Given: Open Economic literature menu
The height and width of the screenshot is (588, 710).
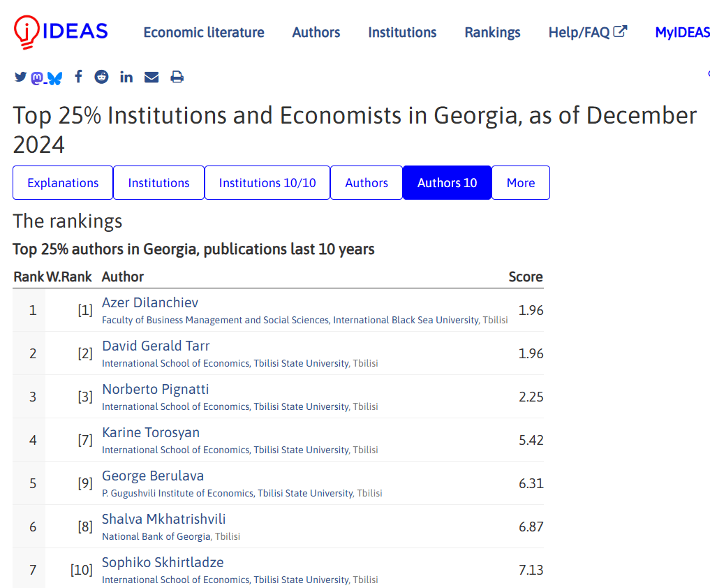Looking at the screenshot, I should [204, 32].
